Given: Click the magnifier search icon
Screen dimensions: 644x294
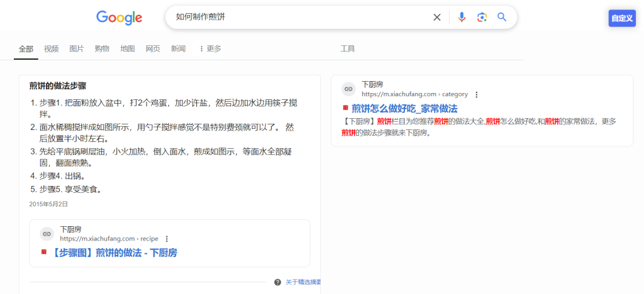Looking at the screenshot, I should 502,17.
